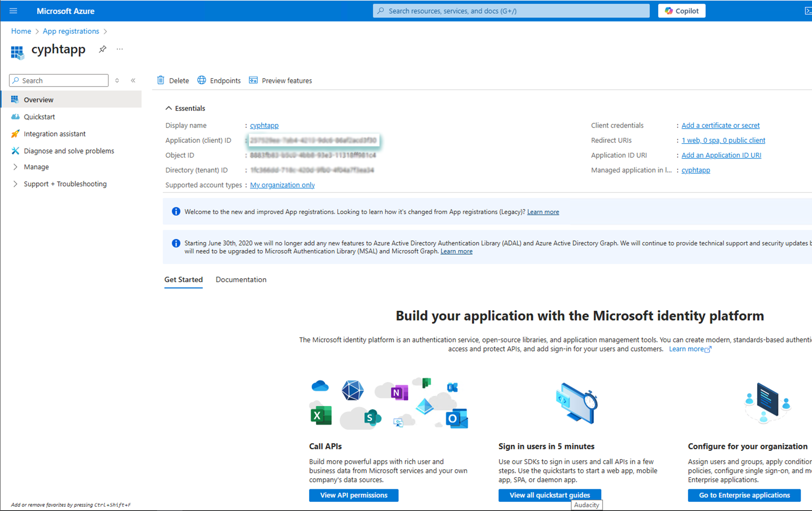Viewport: 812px width, 511px height.
Task: Click the Copilot button
Action: click(x=681, y=11)
